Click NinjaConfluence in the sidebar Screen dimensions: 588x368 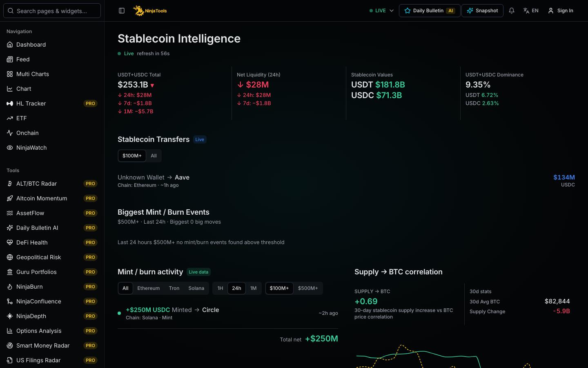click(x=52, y=301)
